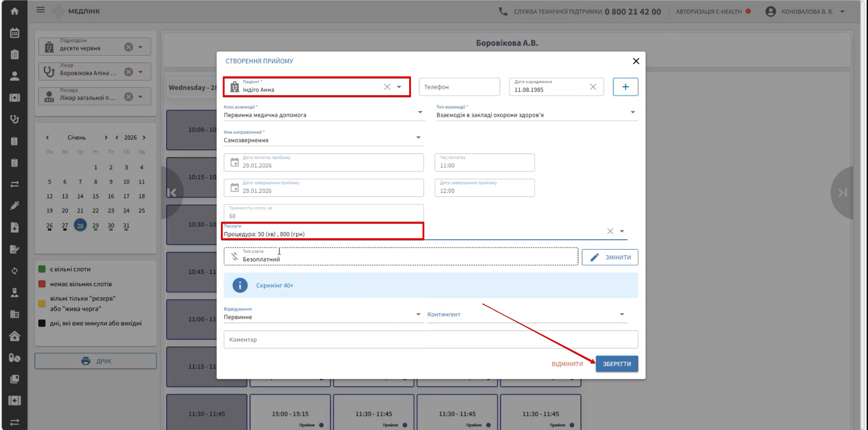Open the Контингент dropdown

tap(622, 315)
